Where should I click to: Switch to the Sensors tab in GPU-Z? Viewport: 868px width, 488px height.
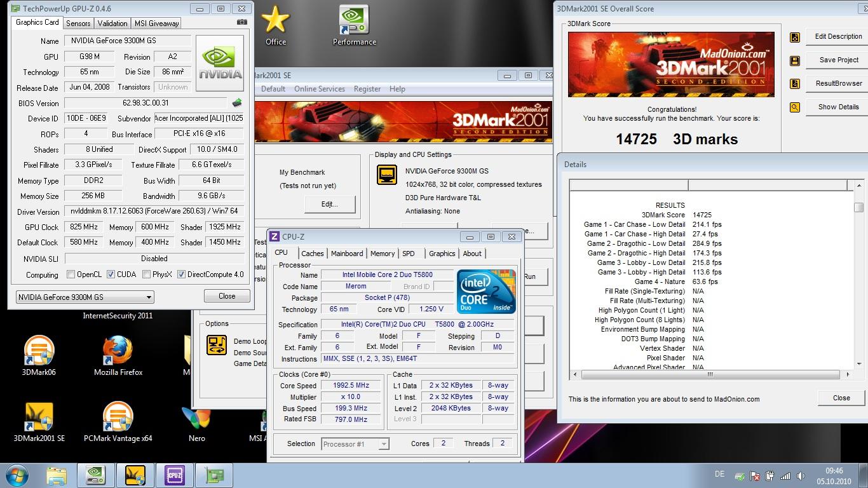point(78,24)
